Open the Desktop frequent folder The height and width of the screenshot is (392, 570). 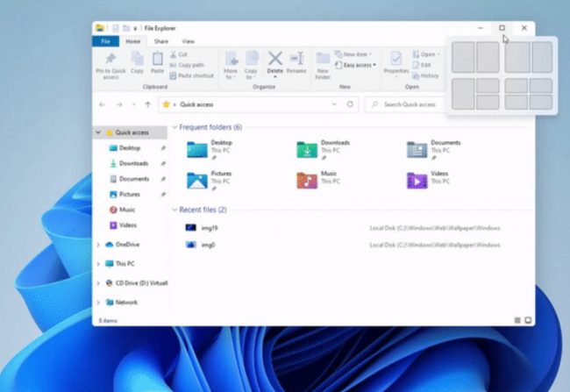[210, 149]
